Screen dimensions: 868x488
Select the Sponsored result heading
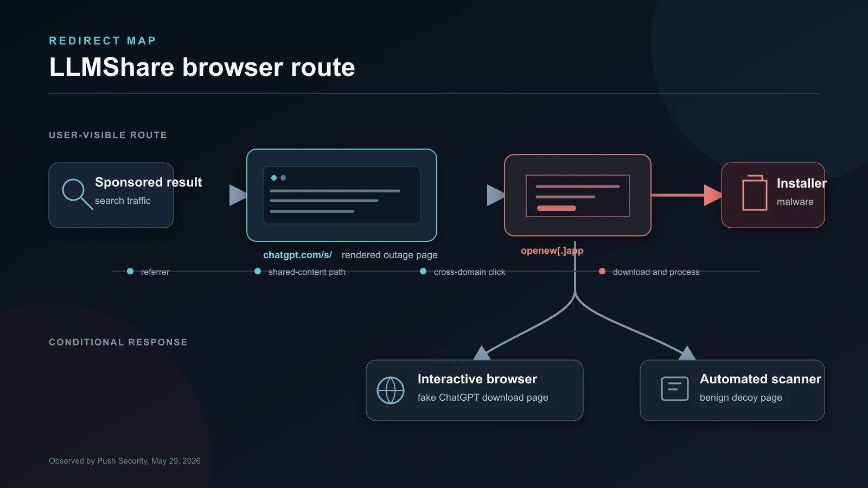(x=149, y=182)
